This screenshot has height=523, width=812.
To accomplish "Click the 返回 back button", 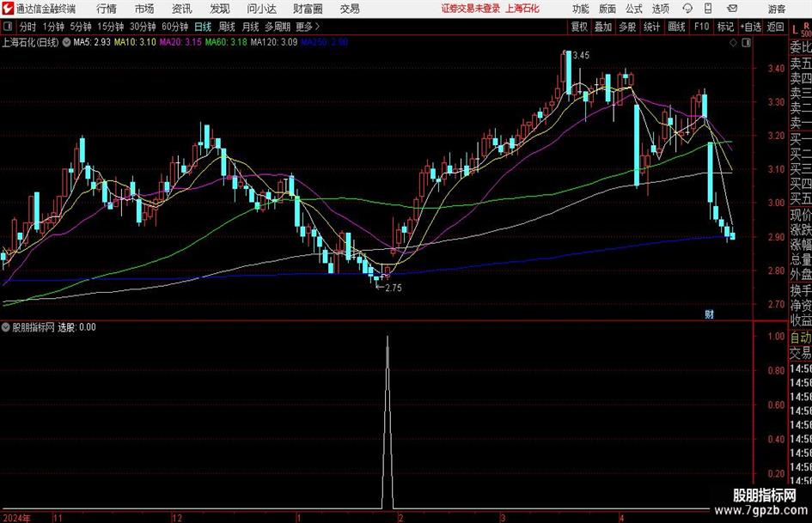I will 775,27.
